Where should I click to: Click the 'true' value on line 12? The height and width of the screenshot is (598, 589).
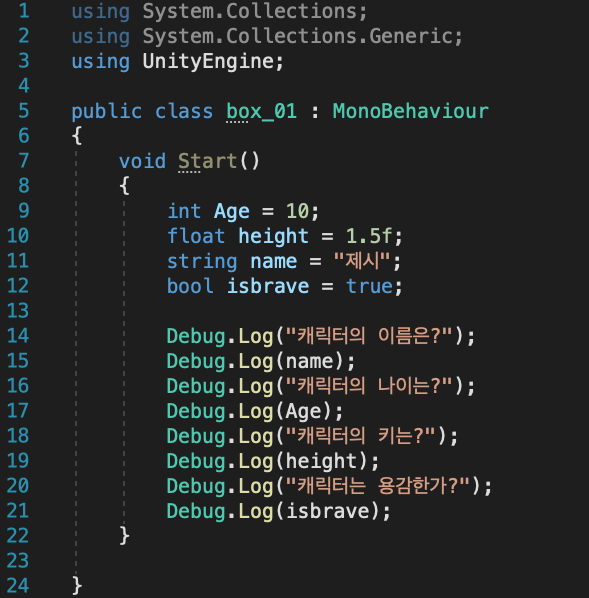pos(369,286)
